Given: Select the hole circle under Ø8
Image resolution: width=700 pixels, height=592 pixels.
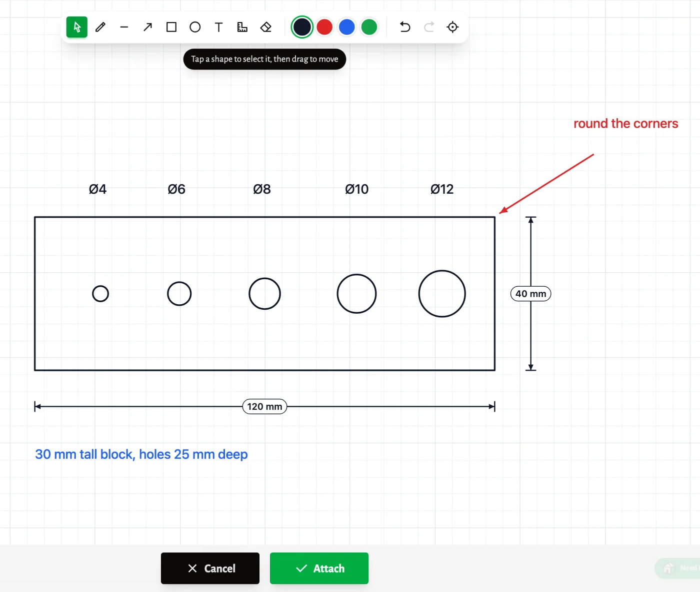Looking at the screenshot, I should point(264,294).
